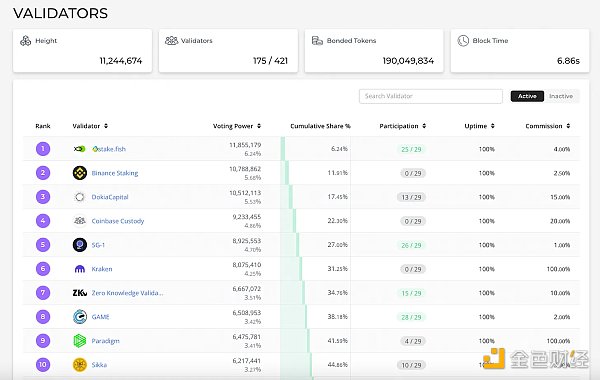Click the Search Validator input field
The width and height of the screenshot is (600, 380).
(430, 96)
